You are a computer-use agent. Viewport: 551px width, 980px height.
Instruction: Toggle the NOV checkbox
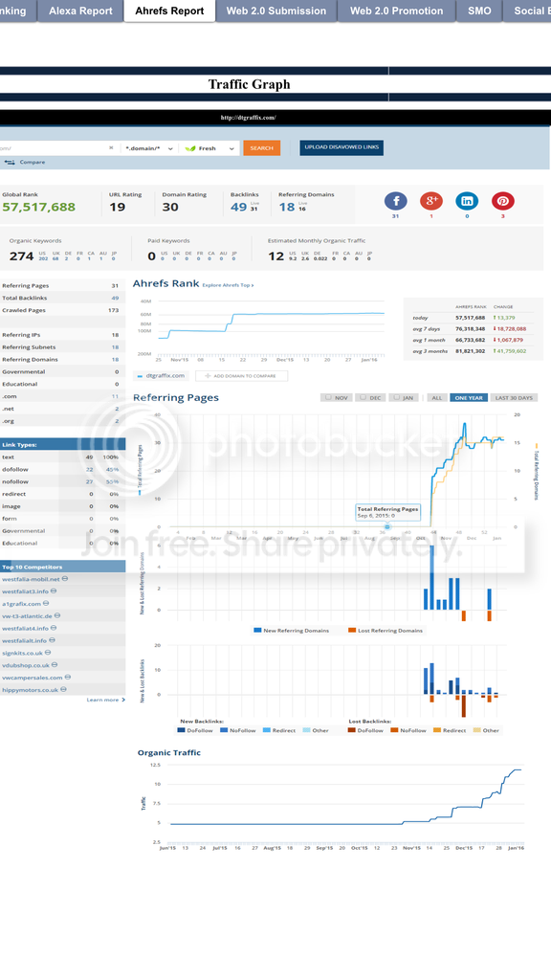click(329, 397)
